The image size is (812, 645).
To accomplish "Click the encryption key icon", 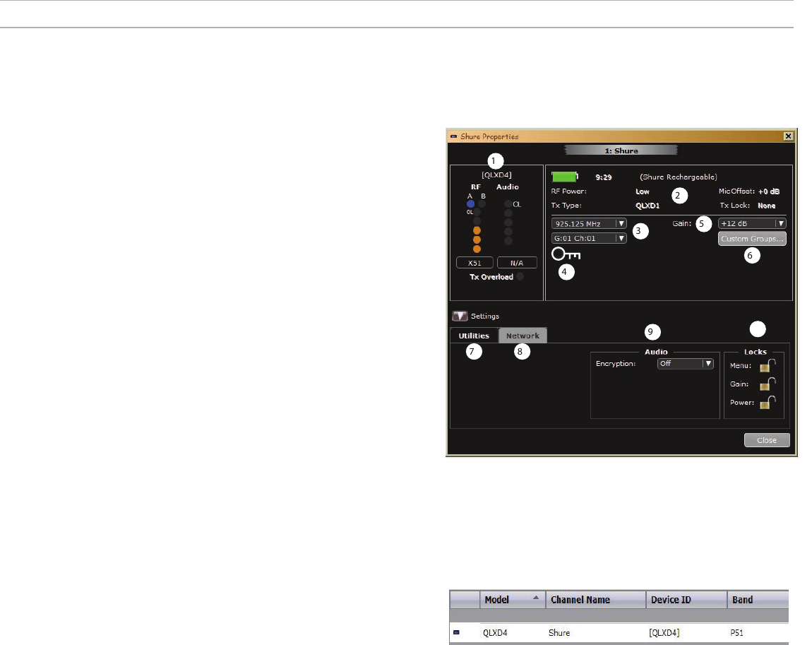I will point(566,254).
